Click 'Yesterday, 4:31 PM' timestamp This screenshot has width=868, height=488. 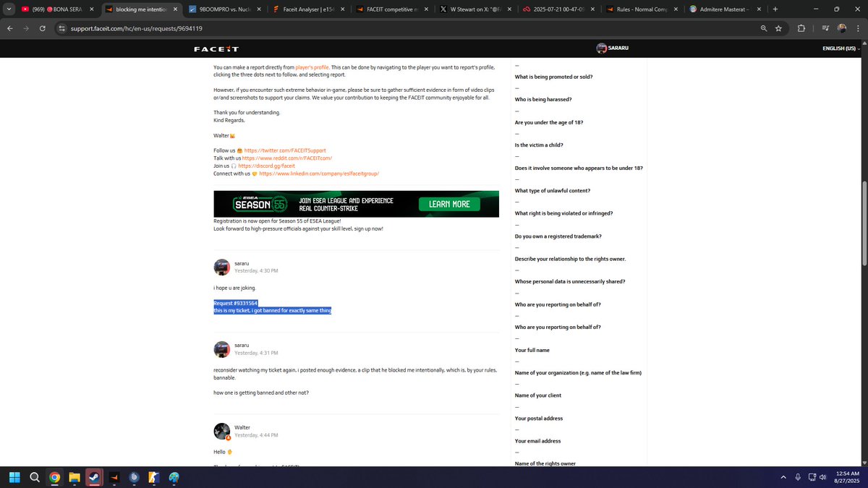coord(256,353)
